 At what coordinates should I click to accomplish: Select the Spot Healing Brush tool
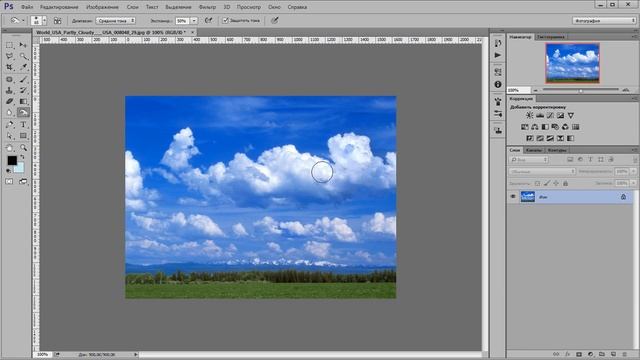(9, 79)
